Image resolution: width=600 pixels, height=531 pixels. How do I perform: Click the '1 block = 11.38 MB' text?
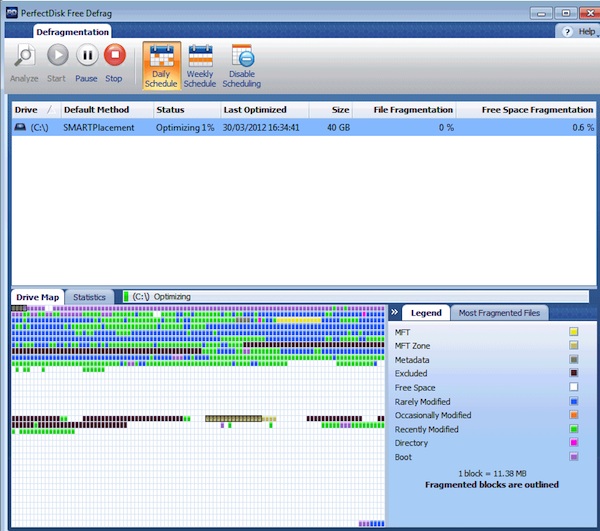click(492, 474)
